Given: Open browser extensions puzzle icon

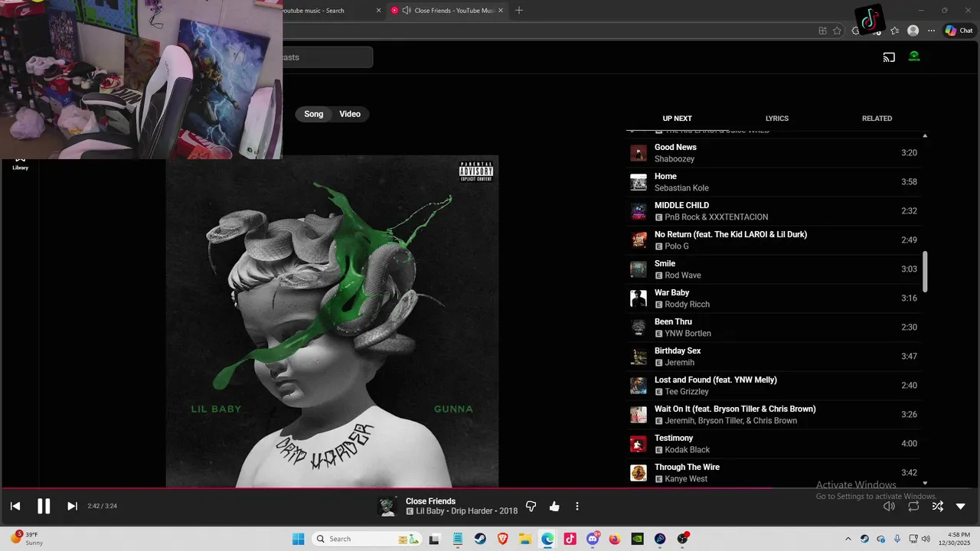Looking at the screenshot, I should [856, 31].
